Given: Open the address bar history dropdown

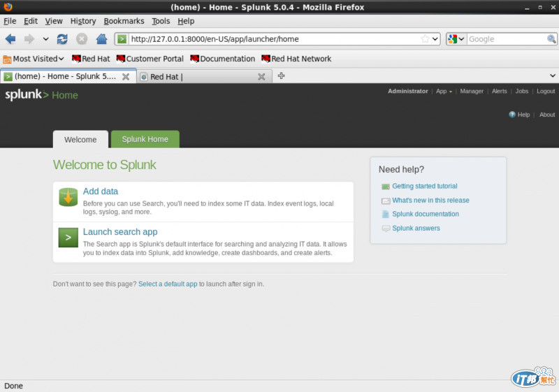Looking at the screenshot, I should point(435,39).
